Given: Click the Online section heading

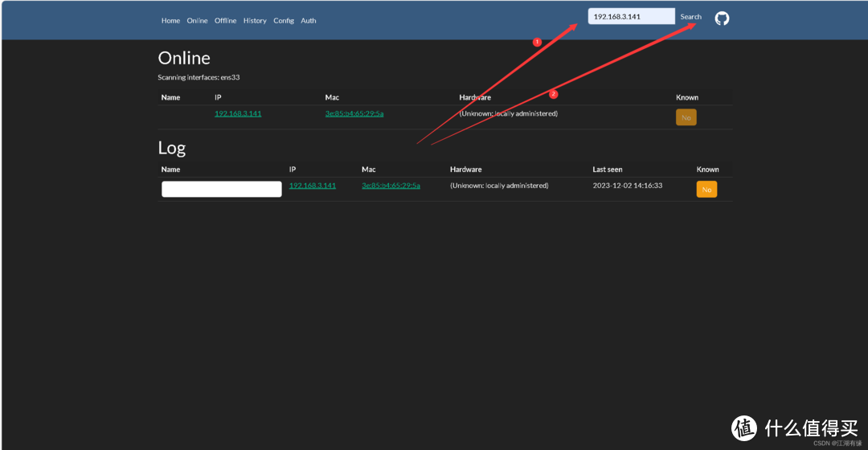Looking at the screenshot, I should click(184, 58).
